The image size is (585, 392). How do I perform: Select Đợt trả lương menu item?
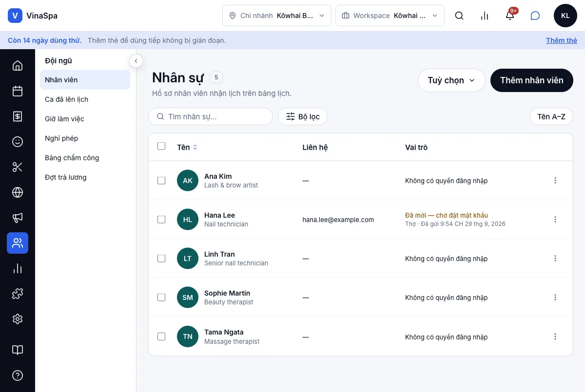coord(85,177)
